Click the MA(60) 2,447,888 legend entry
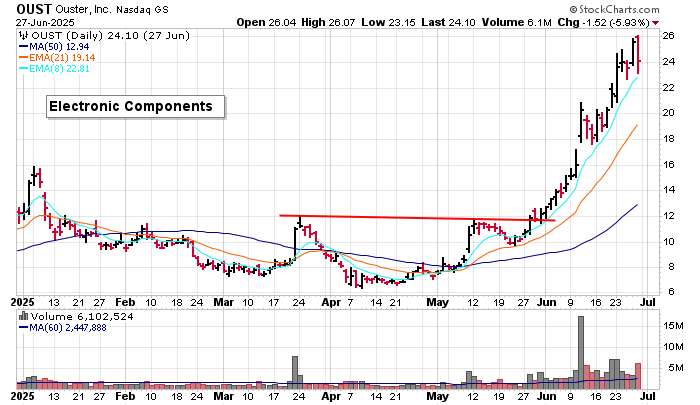Screen dimensions: 700x405 click(62, 328)
